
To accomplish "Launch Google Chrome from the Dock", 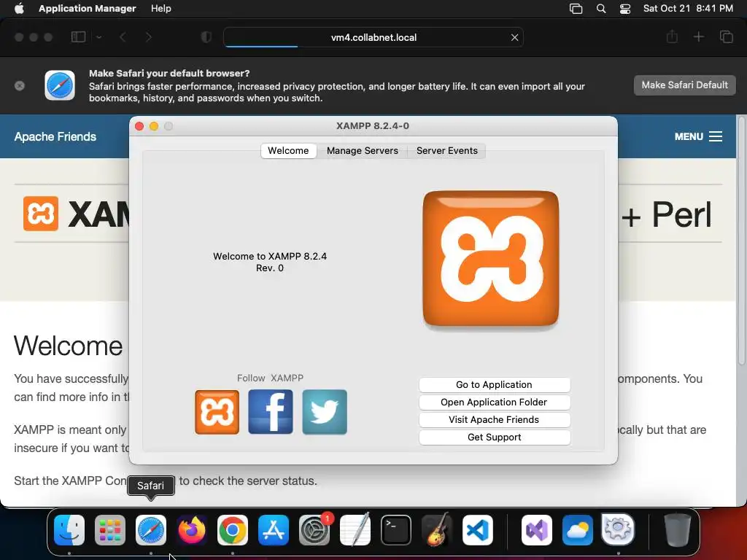I will pos(233,530).
